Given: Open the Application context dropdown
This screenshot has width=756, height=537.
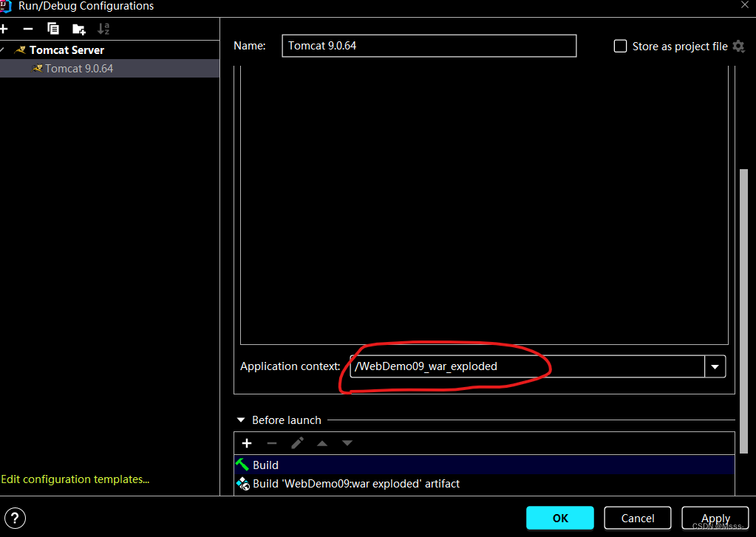Looking at the screenshot, I should (715, 367).
